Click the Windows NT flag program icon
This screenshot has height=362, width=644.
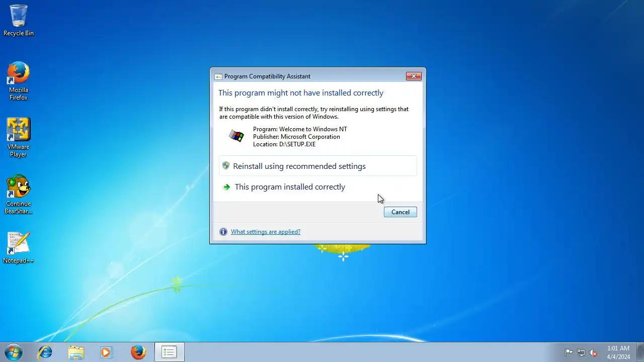tap(236, 136)
